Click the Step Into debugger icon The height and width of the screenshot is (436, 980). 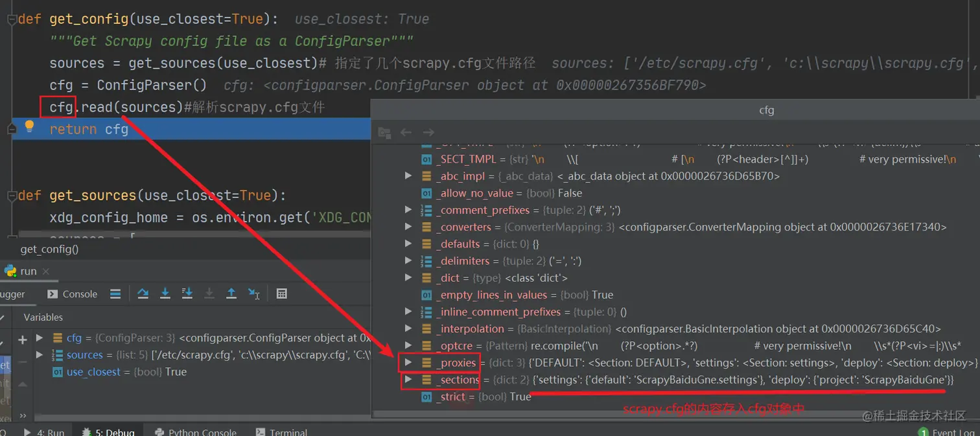tap(165, 293)
